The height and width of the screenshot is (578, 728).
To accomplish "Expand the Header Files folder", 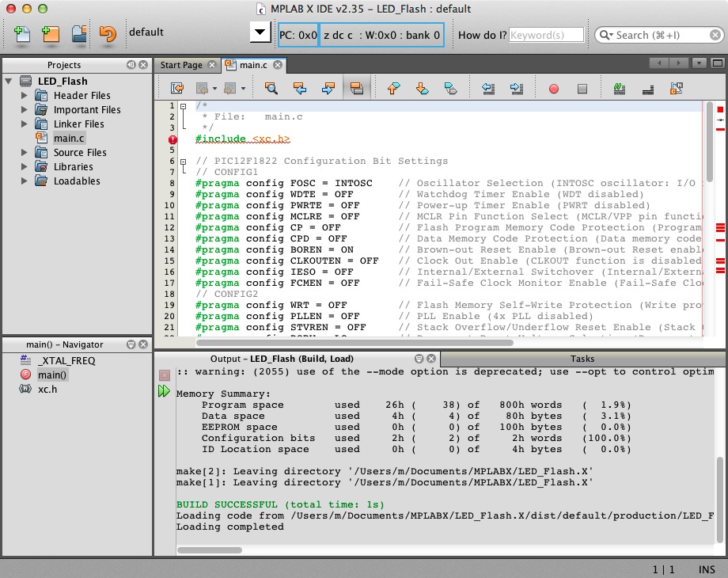I will 25,96.
